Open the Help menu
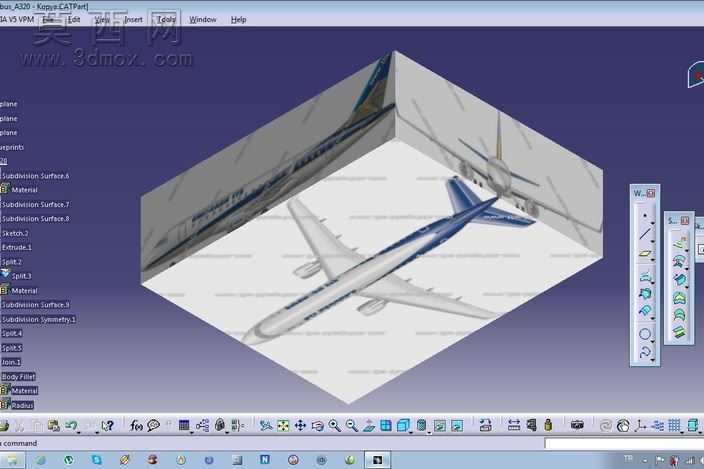Screen dimensions: 704x469 click(x=238, y=20)
